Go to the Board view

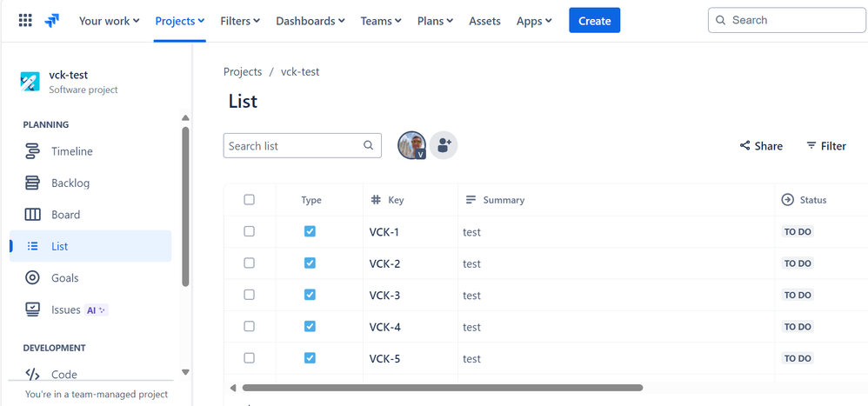(x=65, y=215)
